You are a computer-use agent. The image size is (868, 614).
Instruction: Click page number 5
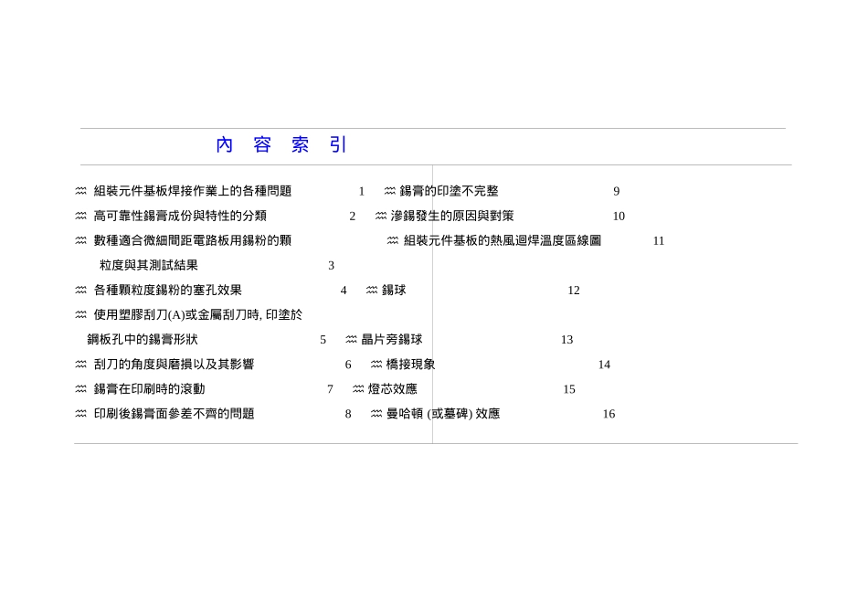tap(323, 340)
